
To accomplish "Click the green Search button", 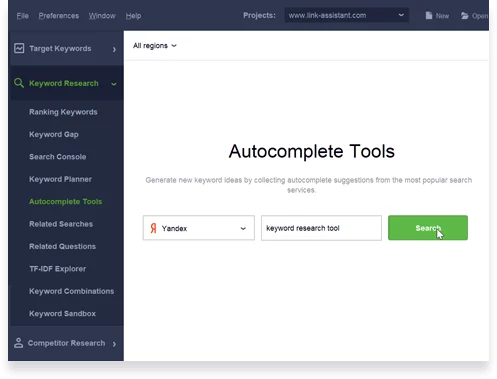I will point(428,228).
